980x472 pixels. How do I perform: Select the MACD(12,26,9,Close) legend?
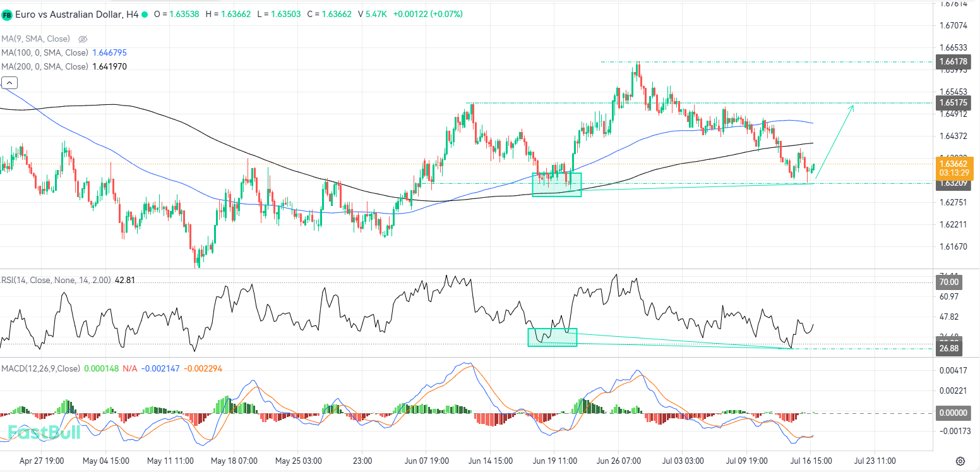[x=41, y=368]
